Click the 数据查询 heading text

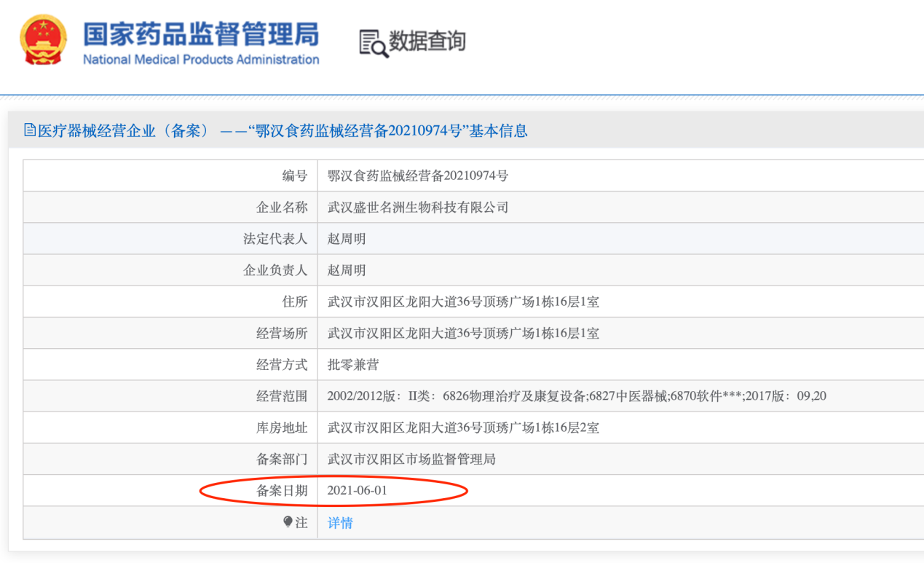427,41
